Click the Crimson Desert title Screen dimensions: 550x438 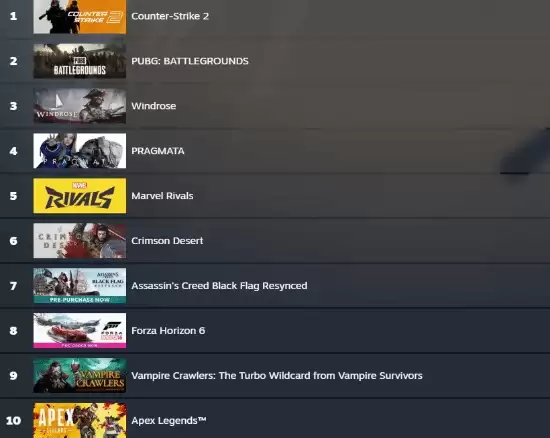167,241
